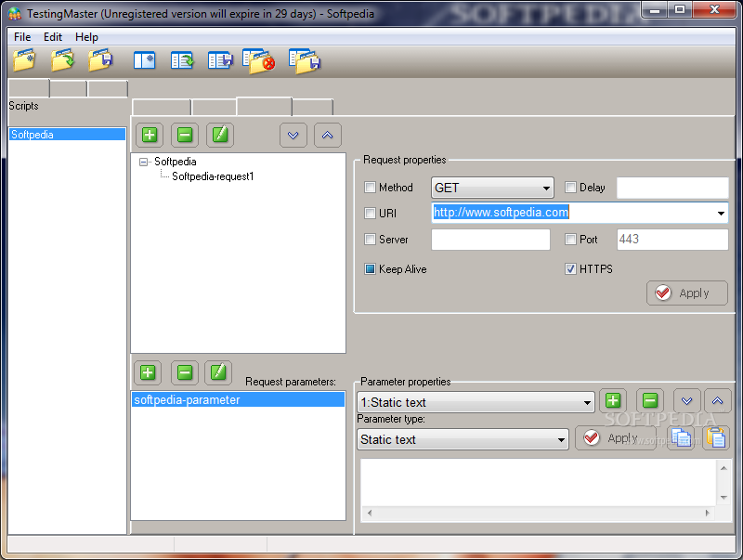Click the Port field showing 443
Screen dimensions: 743x560
(x=672, y=240)
